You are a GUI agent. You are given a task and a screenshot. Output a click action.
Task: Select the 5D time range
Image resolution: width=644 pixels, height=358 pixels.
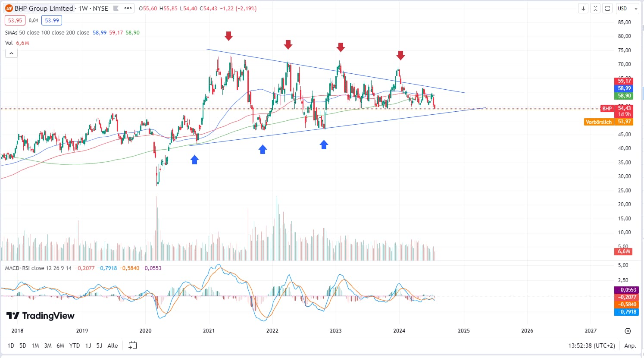click(x=23, y=345)
